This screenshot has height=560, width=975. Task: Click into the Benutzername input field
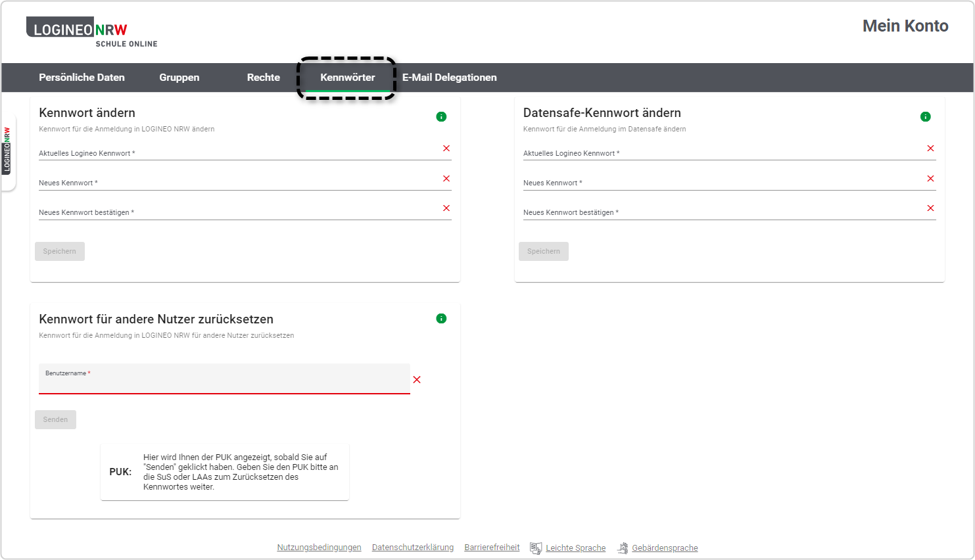(224, 380)
